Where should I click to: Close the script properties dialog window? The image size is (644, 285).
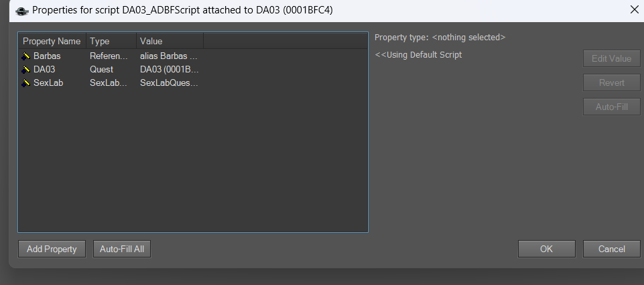click(x=634, y=10)
